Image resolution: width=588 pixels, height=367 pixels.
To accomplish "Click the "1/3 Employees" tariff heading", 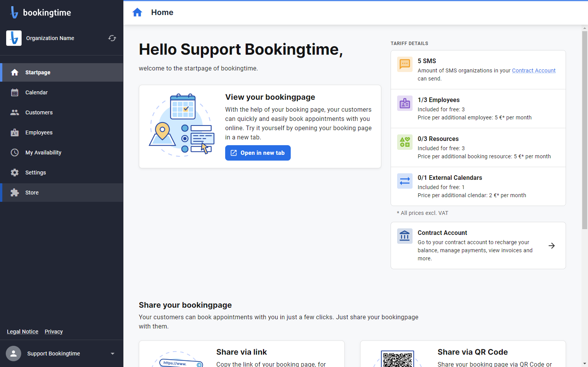I will (x=439, y=100).
